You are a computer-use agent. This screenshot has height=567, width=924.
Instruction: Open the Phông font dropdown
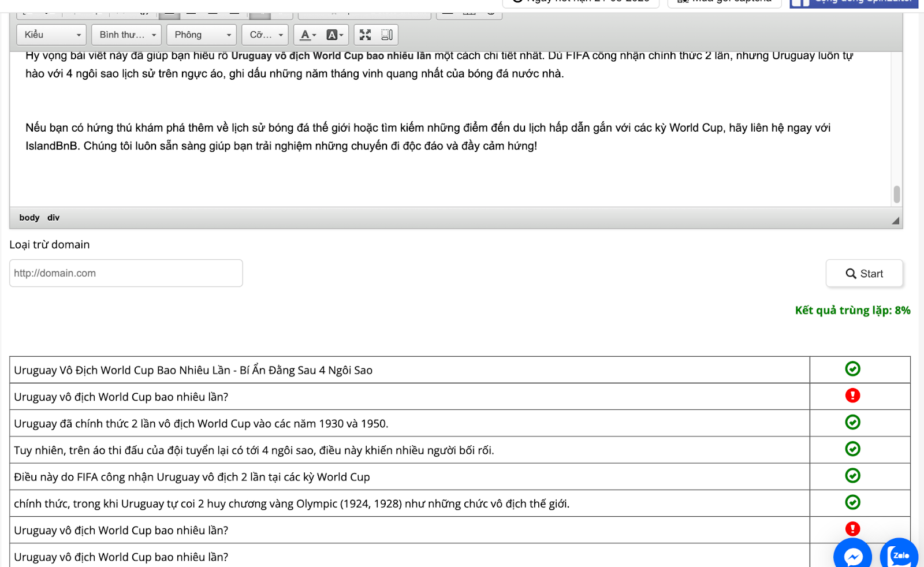point(202,35)
